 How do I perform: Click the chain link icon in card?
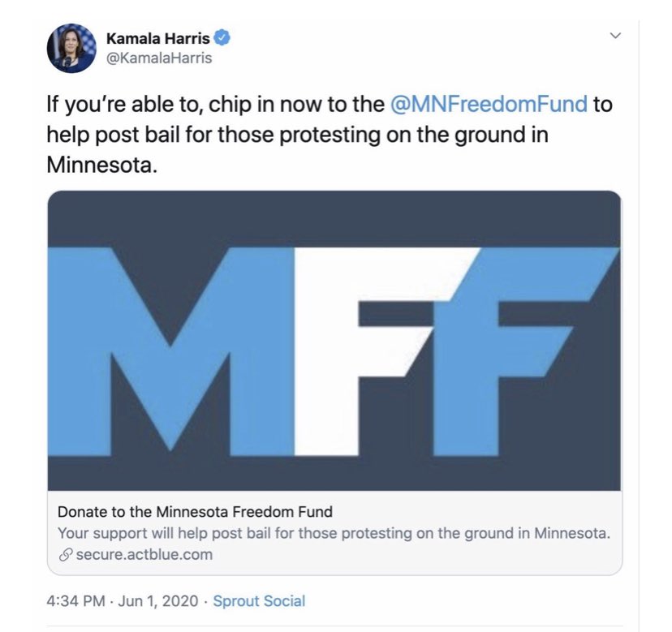pyautogui.click(x=65, y=555)
